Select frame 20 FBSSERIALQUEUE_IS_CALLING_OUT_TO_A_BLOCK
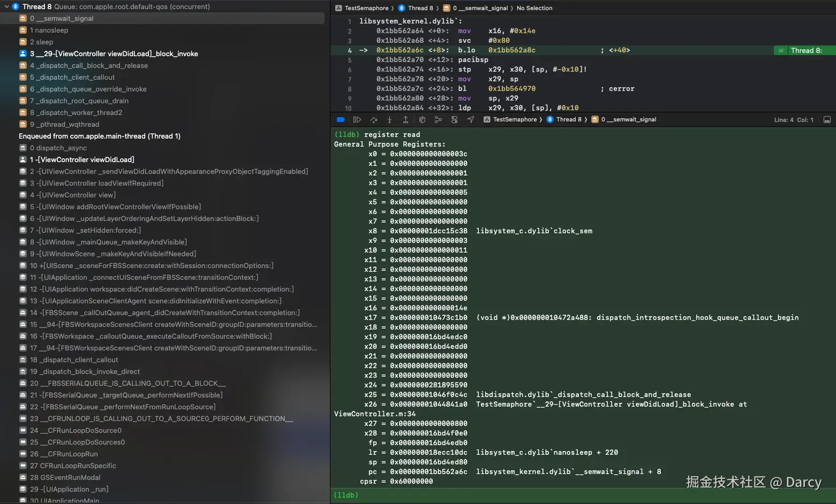 tap(162, 383)
